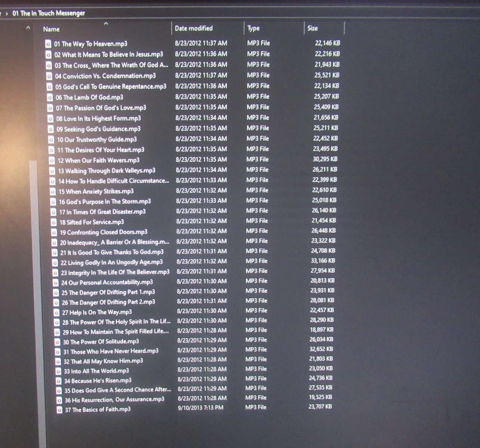Select the name 32 That All May Know Him.mp3

coord(103,361)
